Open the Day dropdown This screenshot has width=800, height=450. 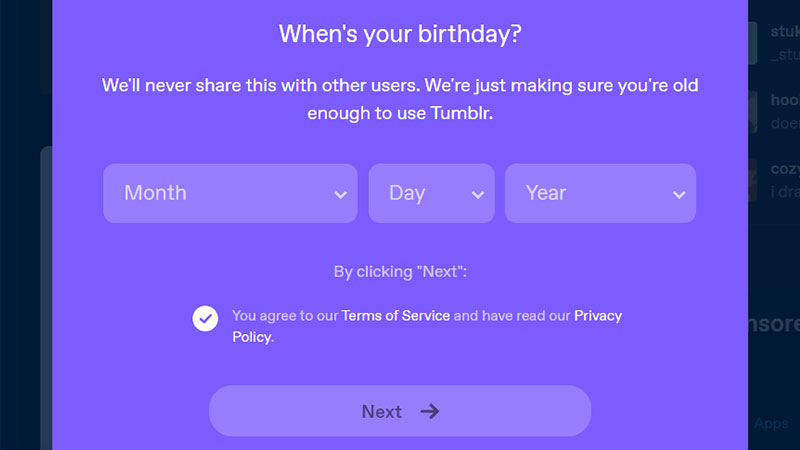431,193
